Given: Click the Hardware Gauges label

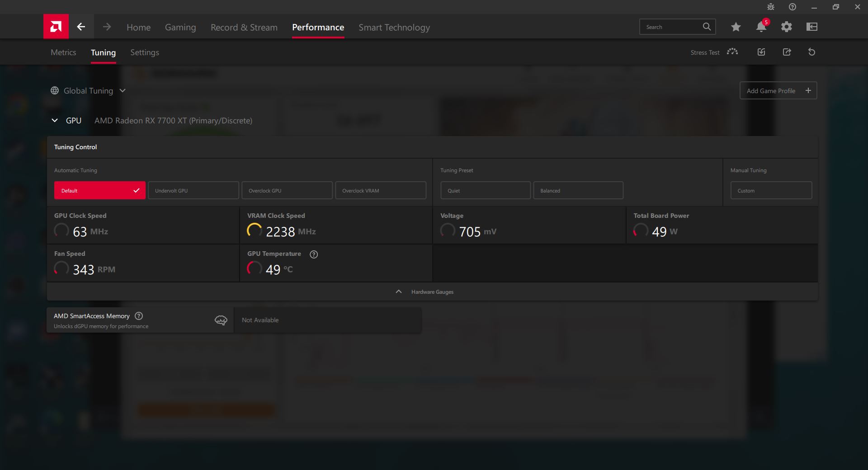Looking at the screenshot, I should pyautogui.click(x=432, y=292).
